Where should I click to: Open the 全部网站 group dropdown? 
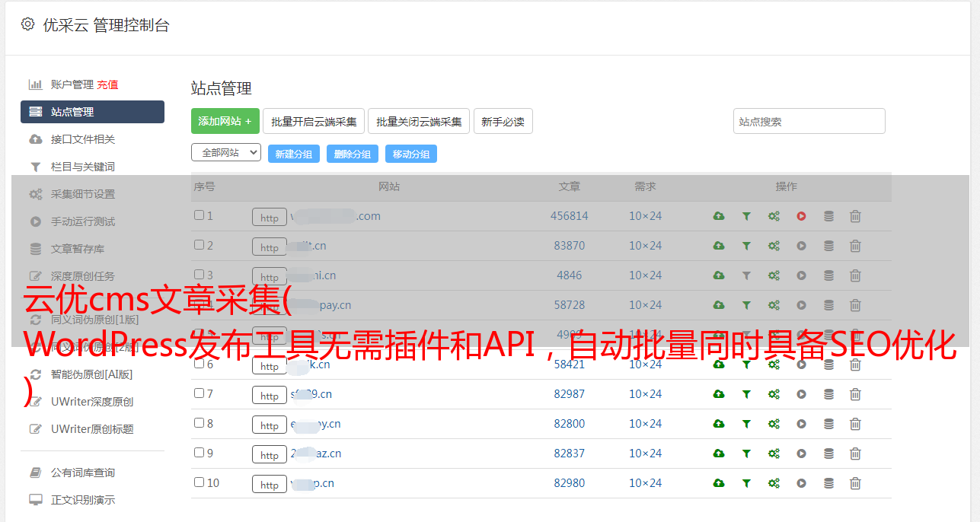[x=226, y=153]
